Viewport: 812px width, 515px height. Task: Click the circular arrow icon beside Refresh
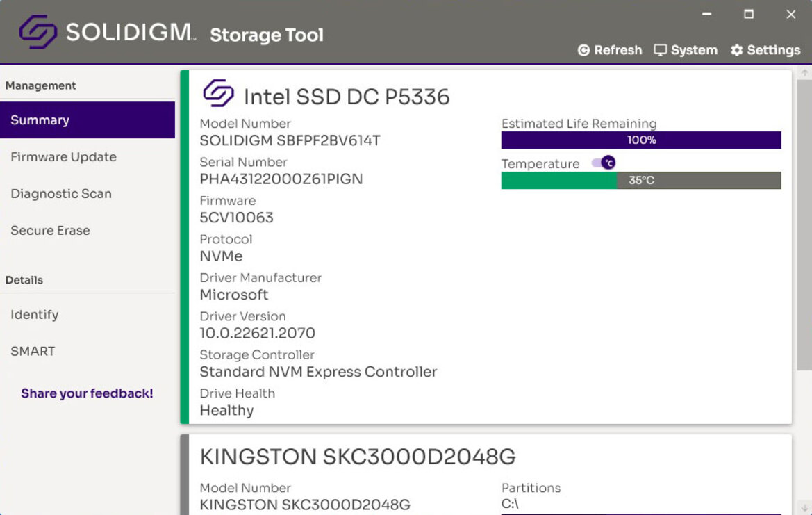tap(584, 49)
